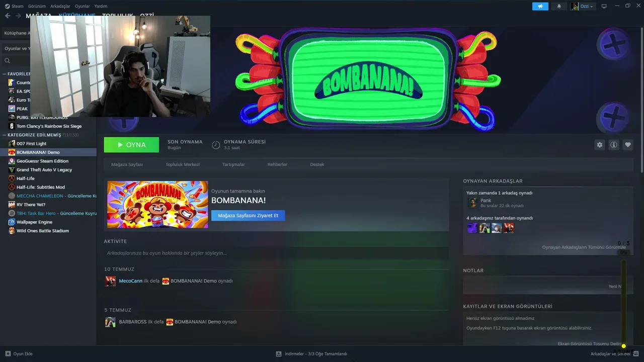Image resolution: width=644 pixels, height=362 pixels.
Task: Open the notifications bell
Action: [559, 6]
